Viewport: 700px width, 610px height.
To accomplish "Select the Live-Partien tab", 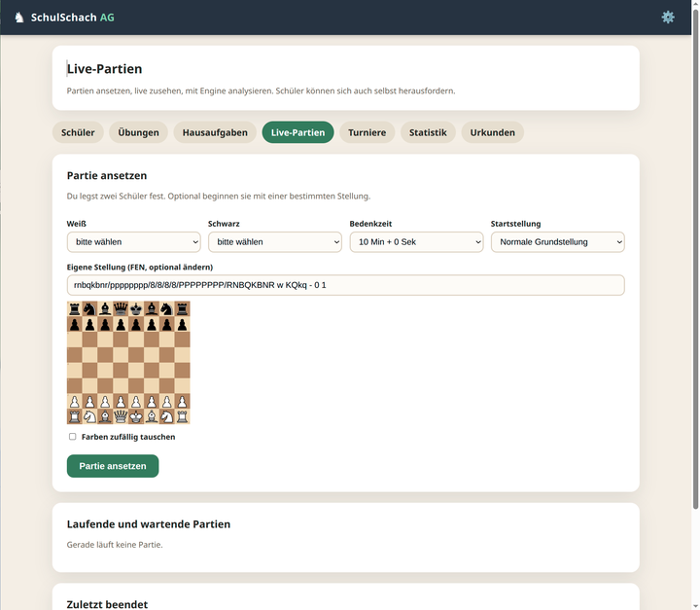I will click(297, 132).
